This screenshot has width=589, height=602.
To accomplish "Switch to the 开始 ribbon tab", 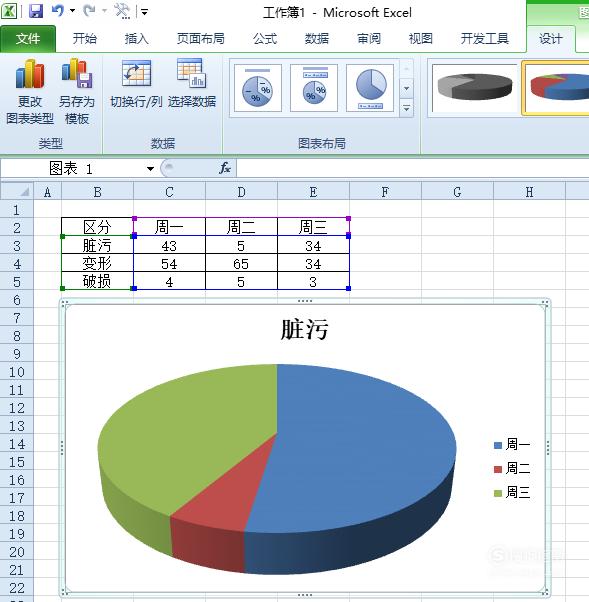I will coord(84,39).
